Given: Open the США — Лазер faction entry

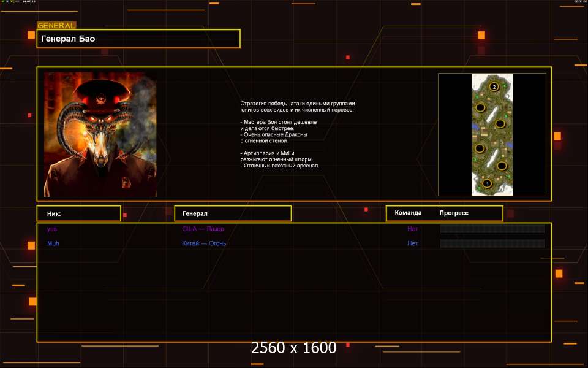Looking at the screenshot, I should pos(203,229).
